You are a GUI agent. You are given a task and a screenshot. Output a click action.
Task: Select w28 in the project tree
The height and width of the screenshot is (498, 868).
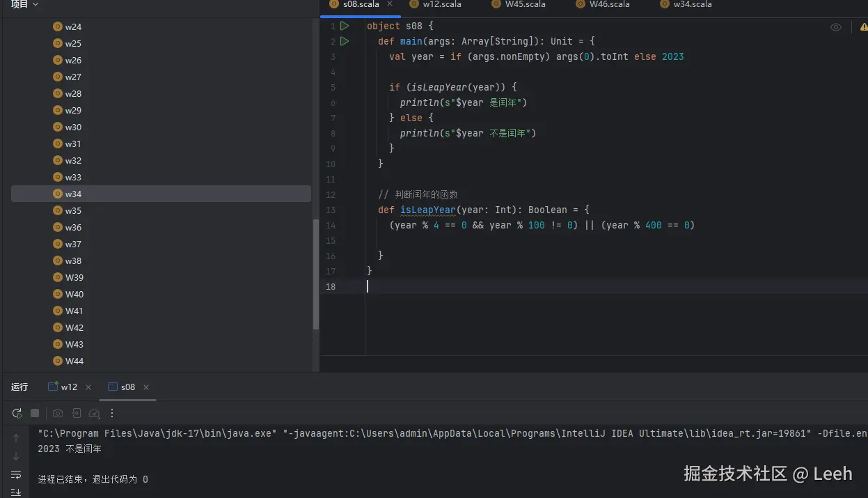[161, 93]
